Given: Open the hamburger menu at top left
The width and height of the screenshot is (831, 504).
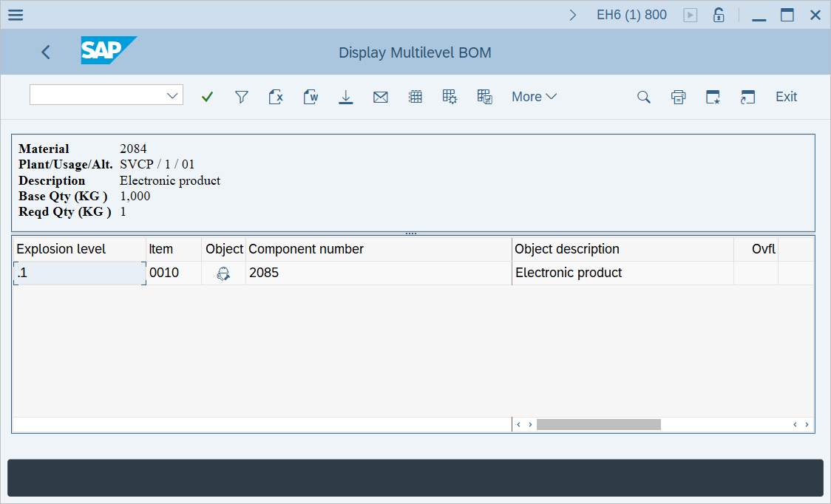Looking at the screenshot, I should [15, 14].
